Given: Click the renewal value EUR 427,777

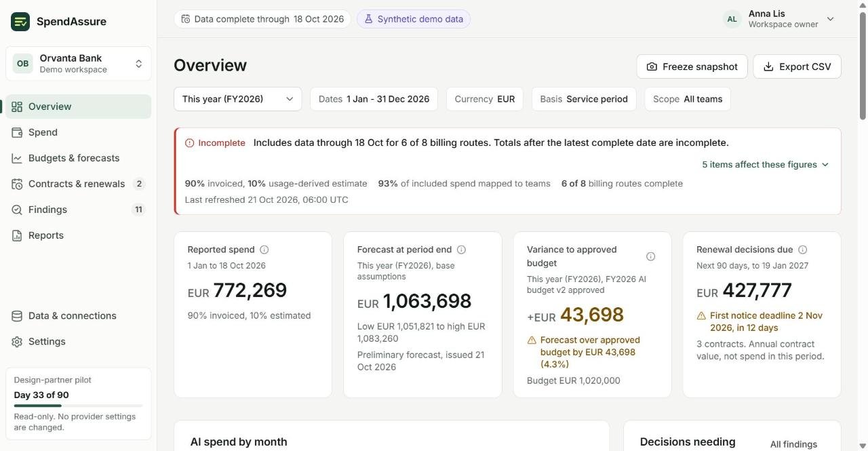Looking at the screenshot, I should pos(744,290).
